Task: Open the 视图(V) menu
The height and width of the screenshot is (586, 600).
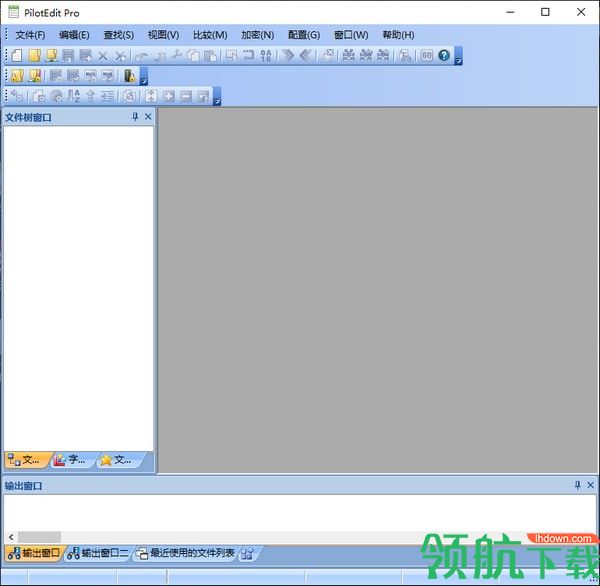Action: point(163,35)
